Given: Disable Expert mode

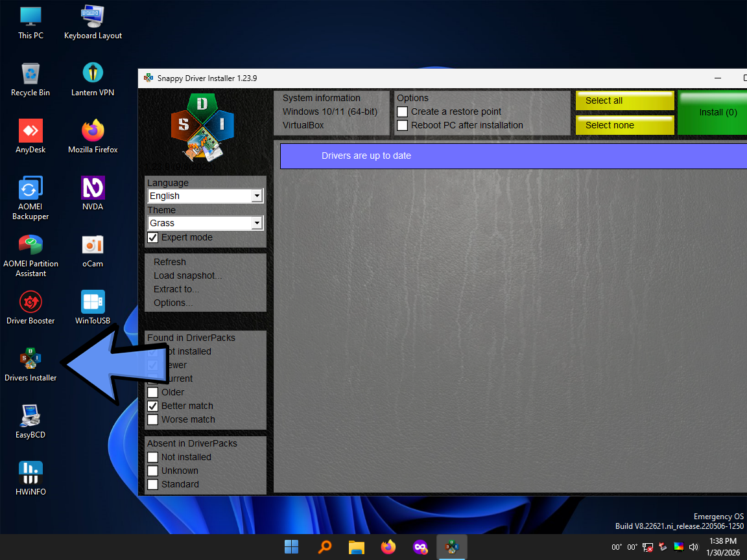Looking at the screenshot, I should (x=152, y=237).
